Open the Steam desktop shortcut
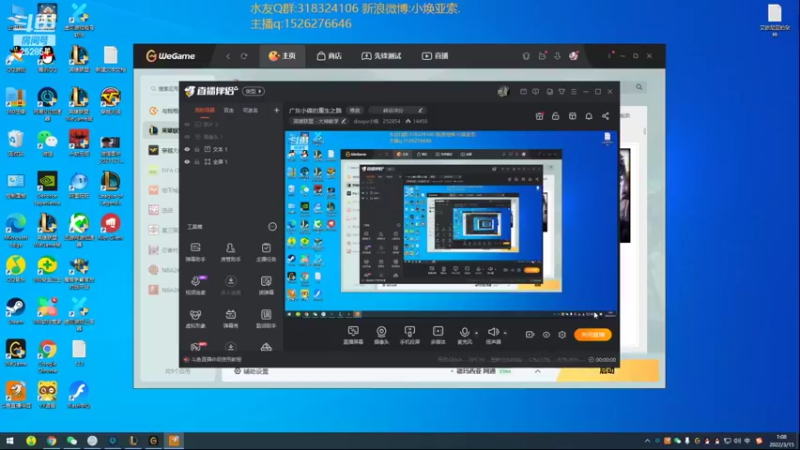Viewport: 800px width, 450px height. coord(15,311)
